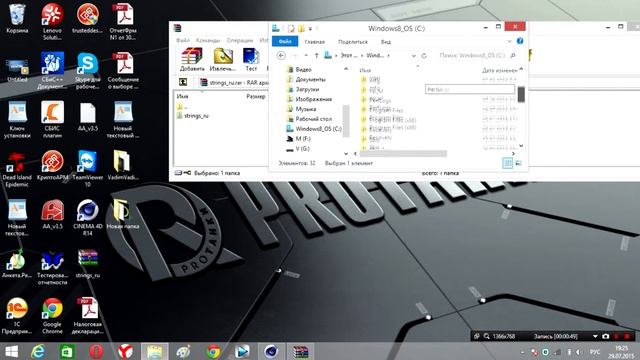640x360 pixels.
Task: Open Cinema 4D taskbar button
Action: (x=271, y=351)
